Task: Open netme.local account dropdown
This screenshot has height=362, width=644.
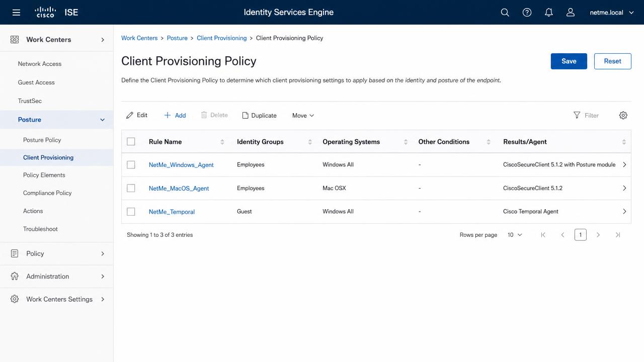Action: [x=612, y=13]
